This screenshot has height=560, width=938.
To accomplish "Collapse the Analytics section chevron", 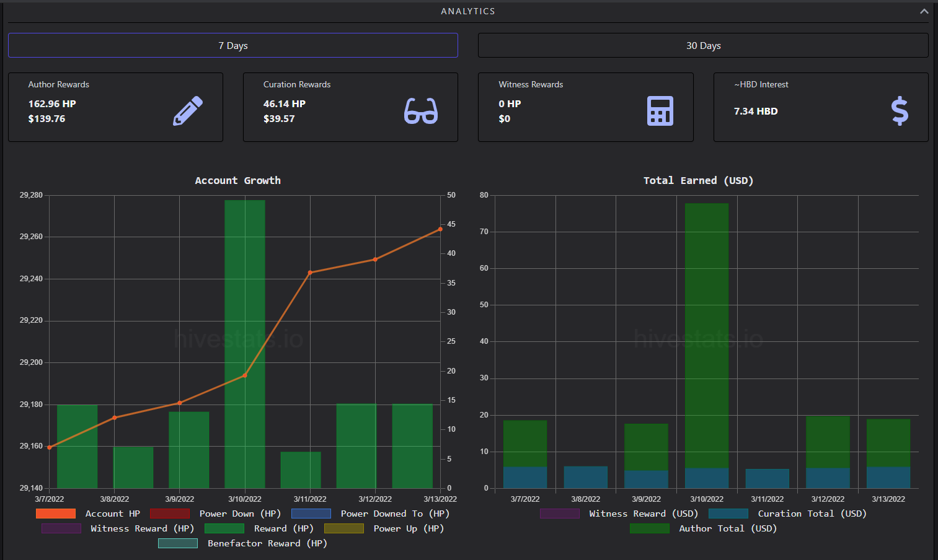I will pyautogui.click(x=924, y=11).
